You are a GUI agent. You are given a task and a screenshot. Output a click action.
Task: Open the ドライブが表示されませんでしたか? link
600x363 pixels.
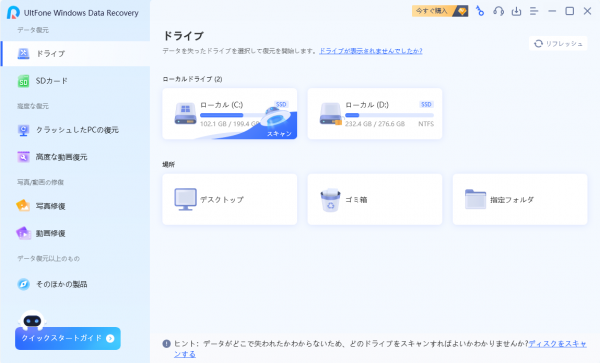[x=371, y=51]
